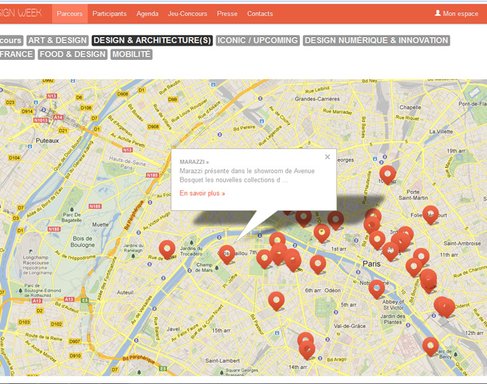Image resolution: width=487 pixels, height=384 pixels.
Task: Open the Agenda menu item
Action: [x=147, y=14]
